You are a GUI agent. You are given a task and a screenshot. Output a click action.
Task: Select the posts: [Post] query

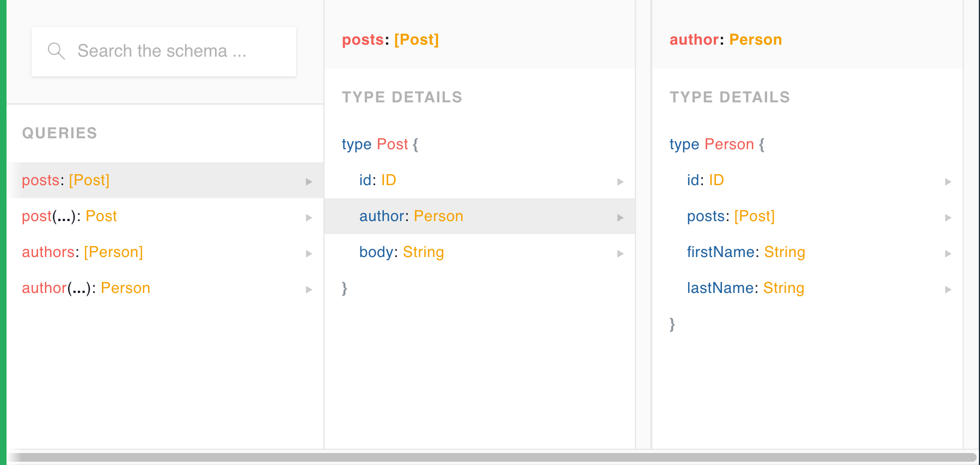coord(66,180)
